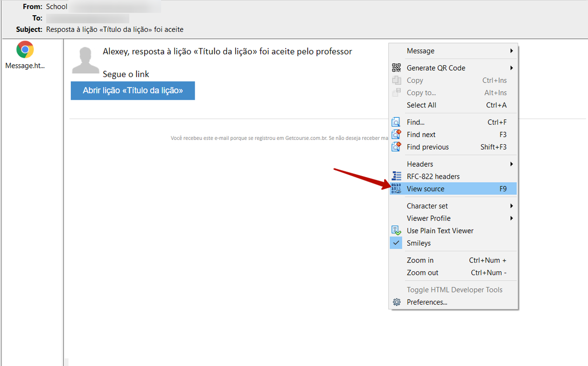Expand the Headers submenu

(x=511, y=164)
